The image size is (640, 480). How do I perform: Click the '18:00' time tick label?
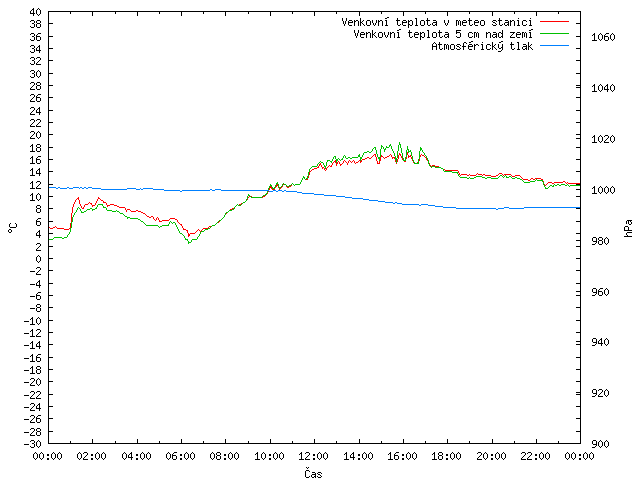pos(447,456)
